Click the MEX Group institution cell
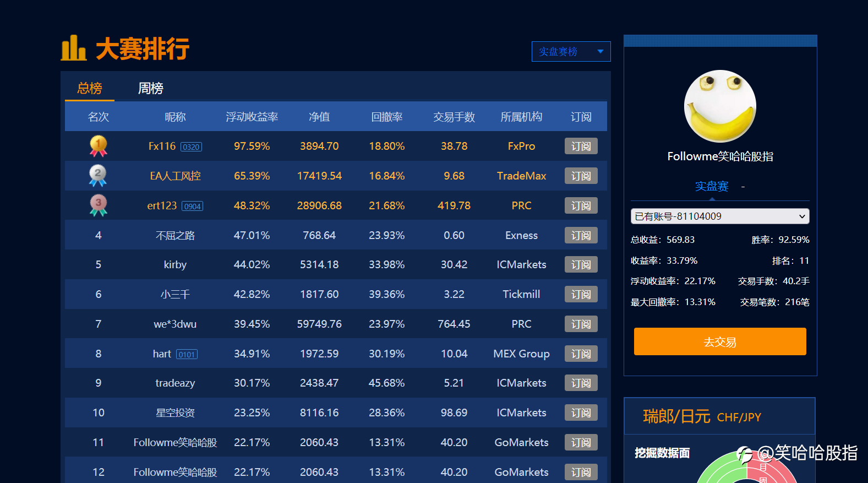868x483 pixels. click(521, 354)
